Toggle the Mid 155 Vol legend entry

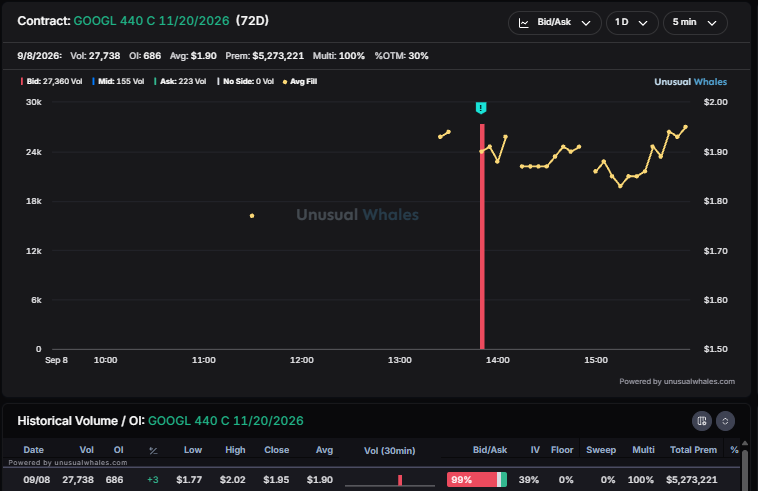[x=118, y=81]
